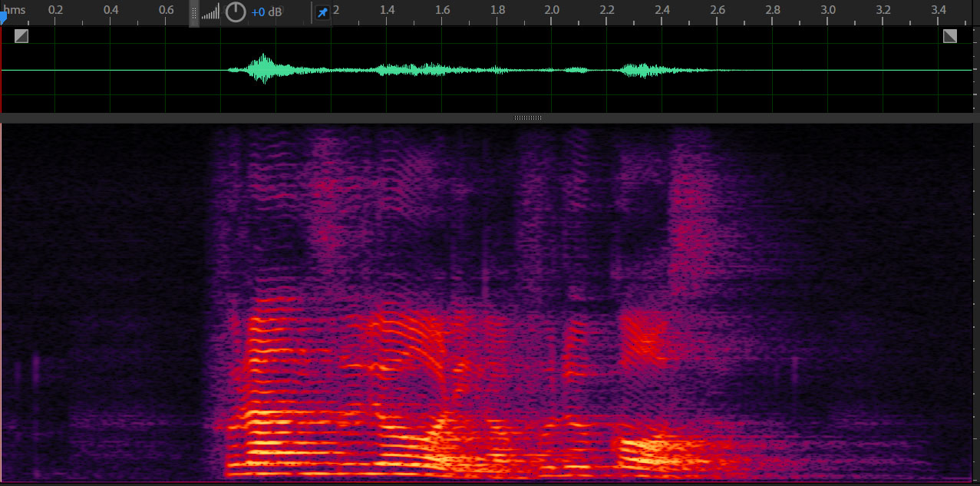Viewport: 980px width, 486px height.
Task: Click the 0.2 mark on time ruler
Action: point(55,10)
